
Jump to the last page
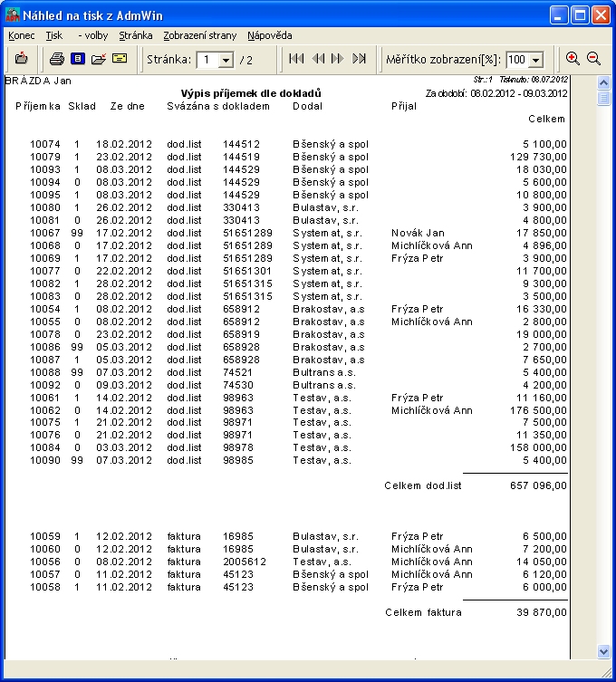pyautogui.click(x=360, y=59)
